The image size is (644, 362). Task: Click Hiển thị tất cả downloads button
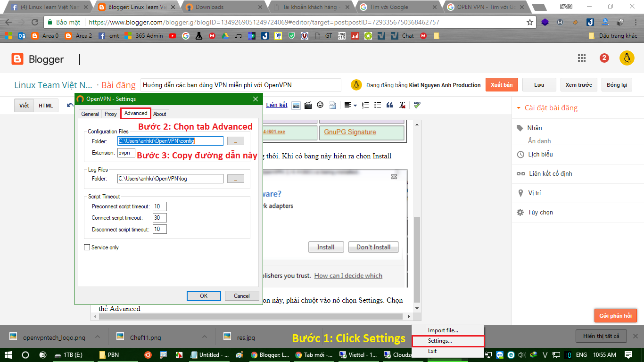coord(601,336)
